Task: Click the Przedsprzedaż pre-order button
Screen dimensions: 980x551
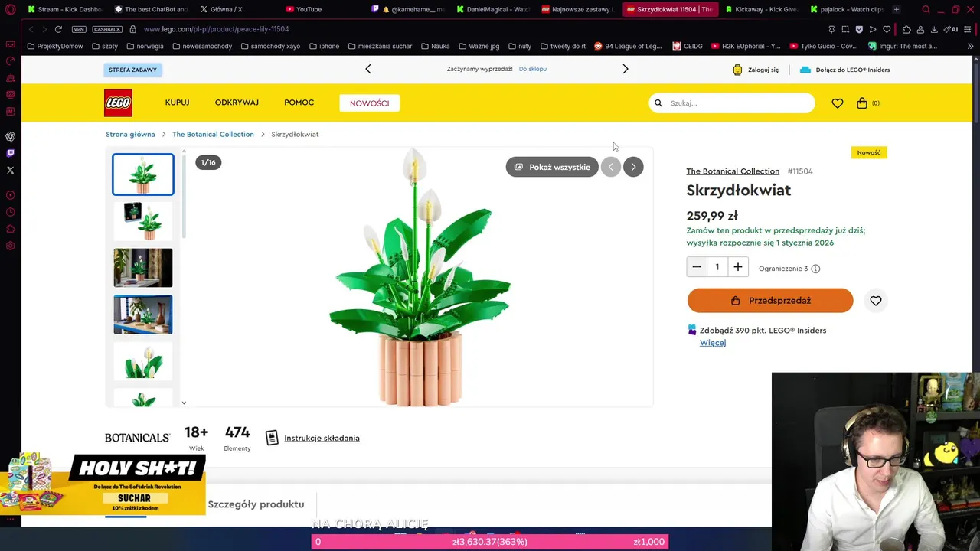Action: click(770, 301)
